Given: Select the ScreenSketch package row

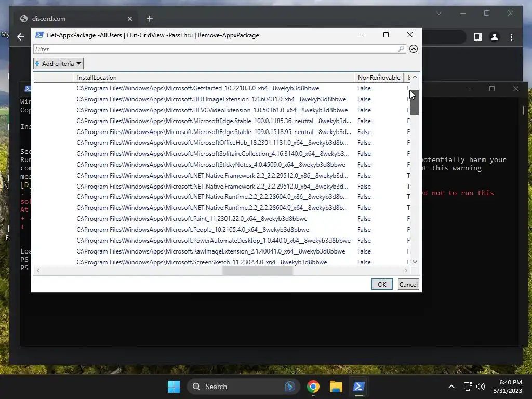Looking at the screenshot, I should pos(222,262).
